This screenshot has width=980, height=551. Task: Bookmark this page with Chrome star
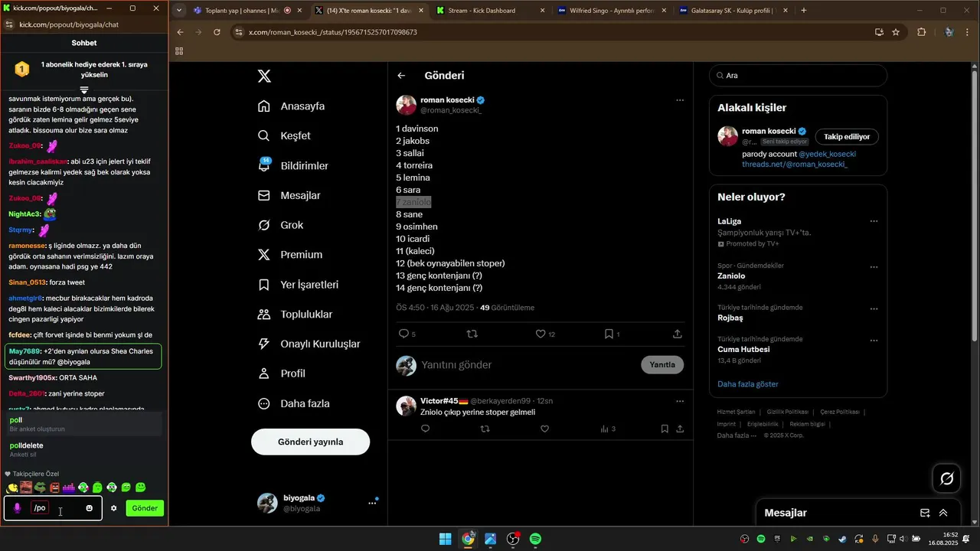896,32
